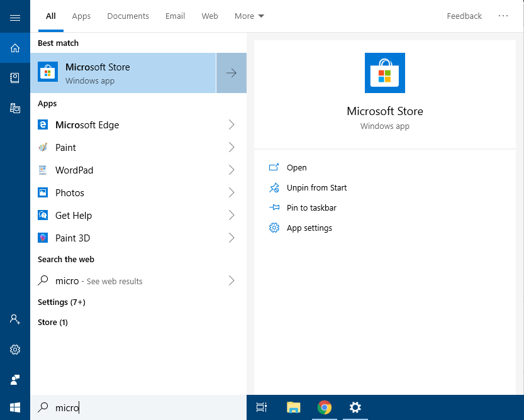The height and width of the screenshot is (420, 524).
Task: Click Pin to taskbar text
Action: coord(311,208)
